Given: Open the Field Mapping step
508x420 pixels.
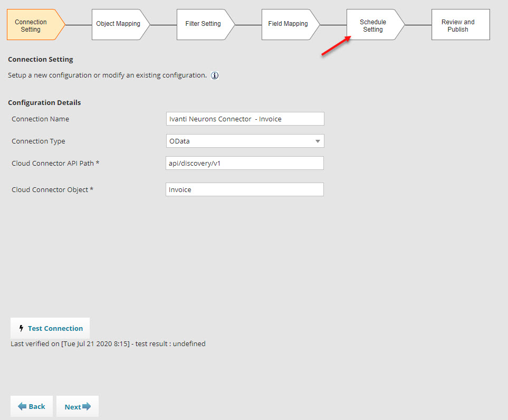Looking at the screenshot, I should tap(291, 25).
